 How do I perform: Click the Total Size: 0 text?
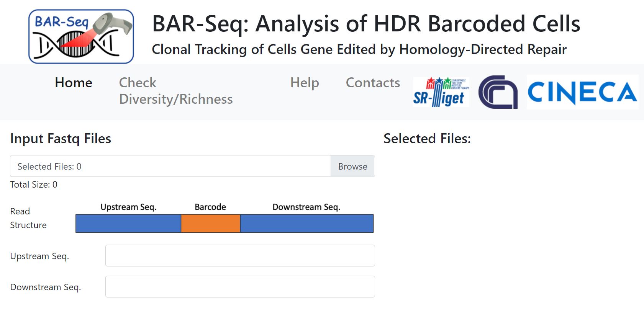pyautogui.click(x=34, y=185)
